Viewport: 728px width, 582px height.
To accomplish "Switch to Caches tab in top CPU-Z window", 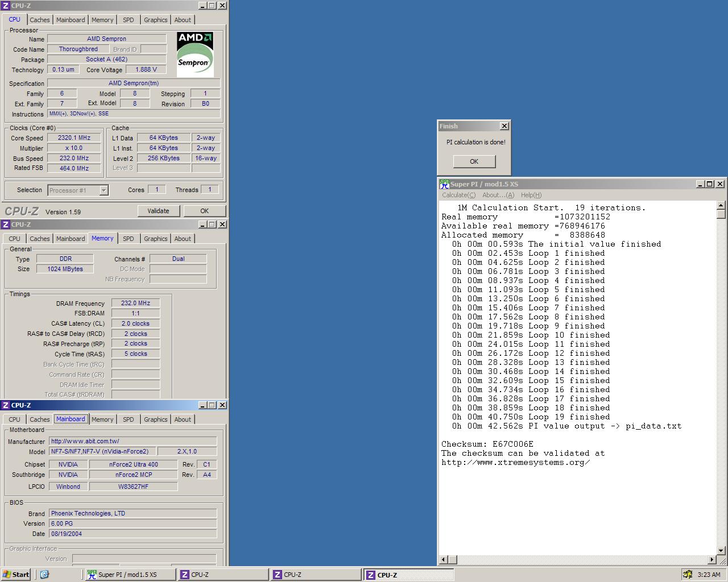I will (39, 20).
